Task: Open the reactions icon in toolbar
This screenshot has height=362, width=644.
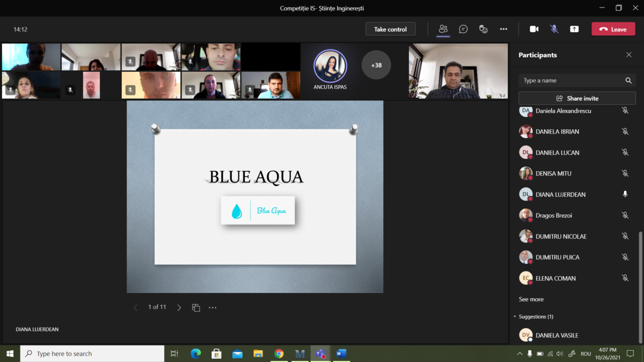Action: tap(483, 29)
